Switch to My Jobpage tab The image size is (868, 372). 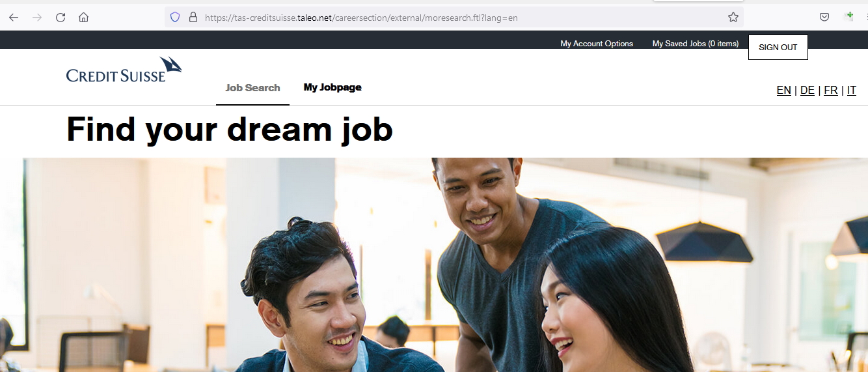[332, 87]
